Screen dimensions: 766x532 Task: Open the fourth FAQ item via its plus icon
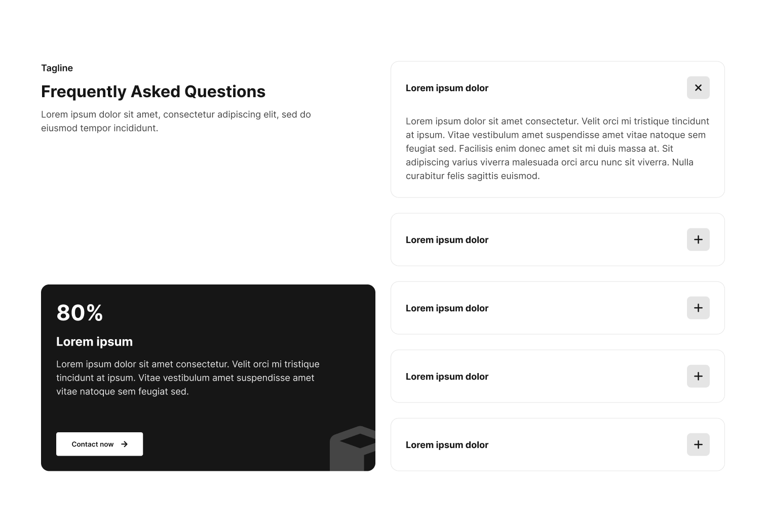(698, 376)
